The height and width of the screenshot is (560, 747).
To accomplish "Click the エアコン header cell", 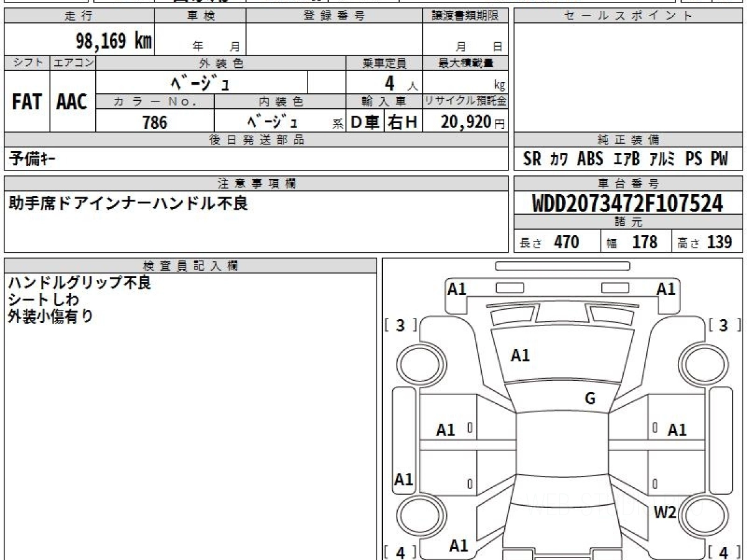I will 73,63.
